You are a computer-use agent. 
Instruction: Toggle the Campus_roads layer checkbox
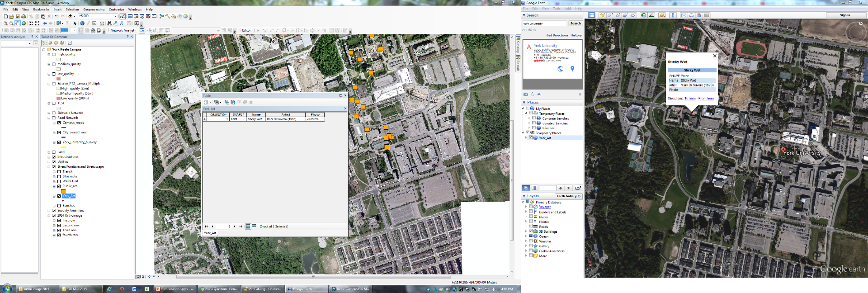click(x=59, y=123)
